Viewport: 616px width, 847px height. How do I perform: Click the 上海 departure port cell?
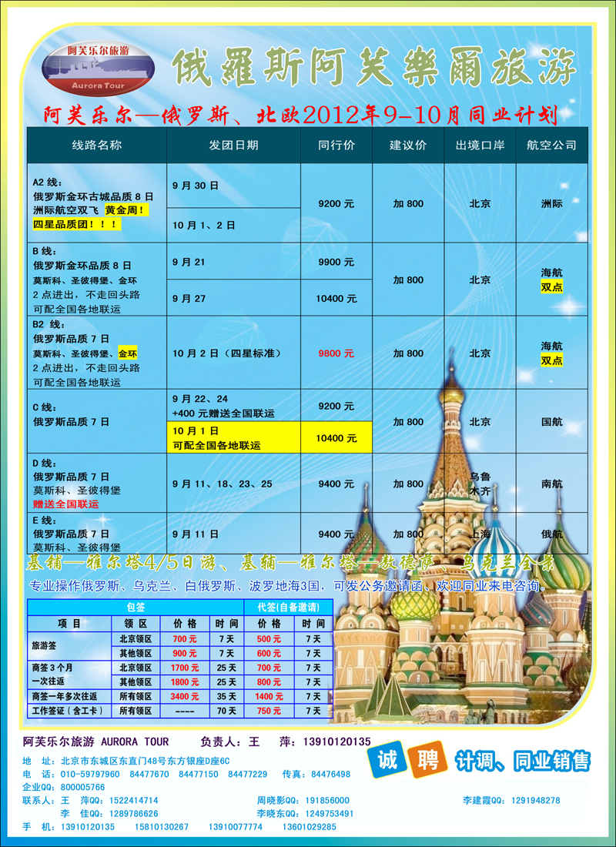[480, 534]
